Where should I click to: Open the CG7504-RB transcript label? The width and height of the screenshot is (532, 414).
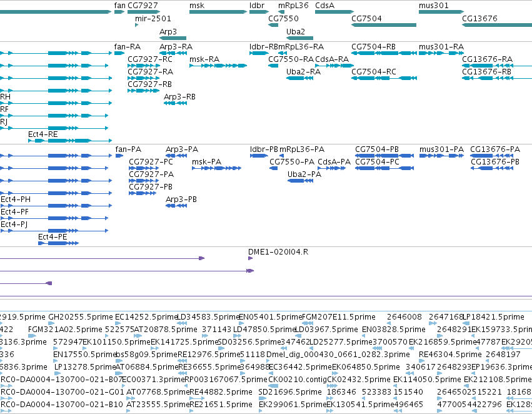point(374,46)
